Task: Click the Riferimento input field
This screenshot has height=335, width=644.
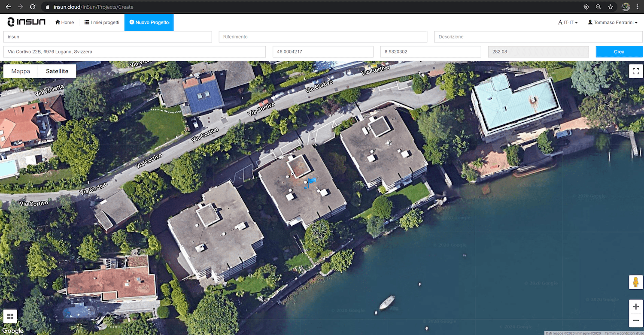Action: tap(323, 37)
